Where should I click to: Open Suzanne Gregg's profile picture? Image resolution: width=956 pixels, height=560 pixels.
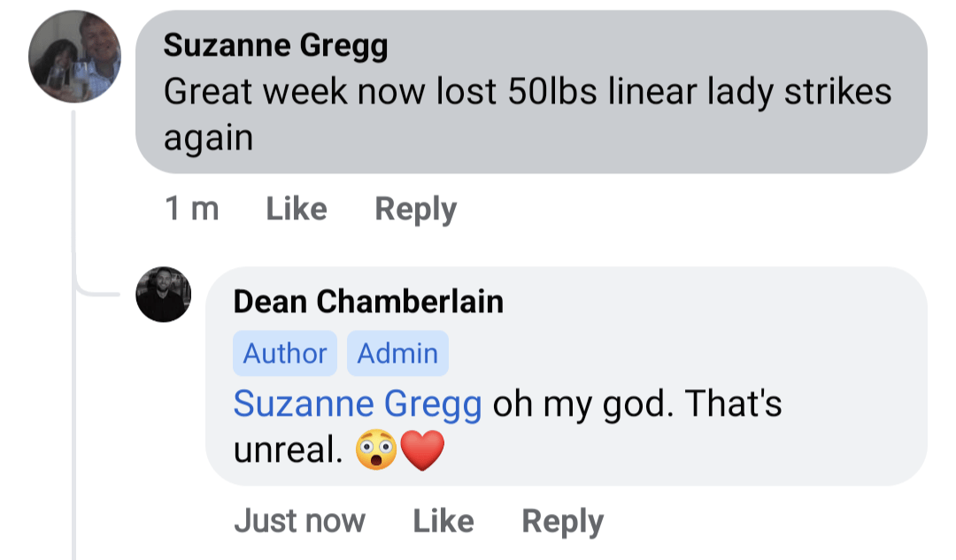74,58
